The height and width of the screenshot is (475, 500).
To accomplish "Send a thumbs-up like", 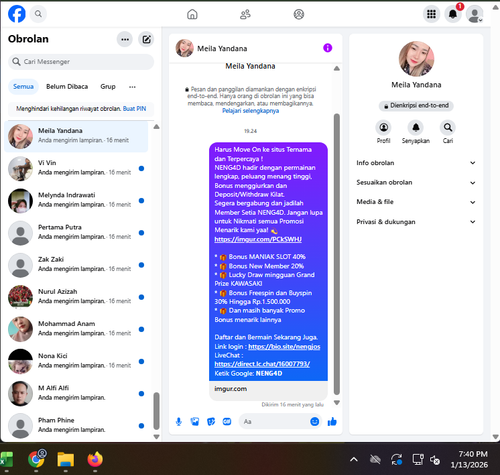I will click(x=332, y=422).
